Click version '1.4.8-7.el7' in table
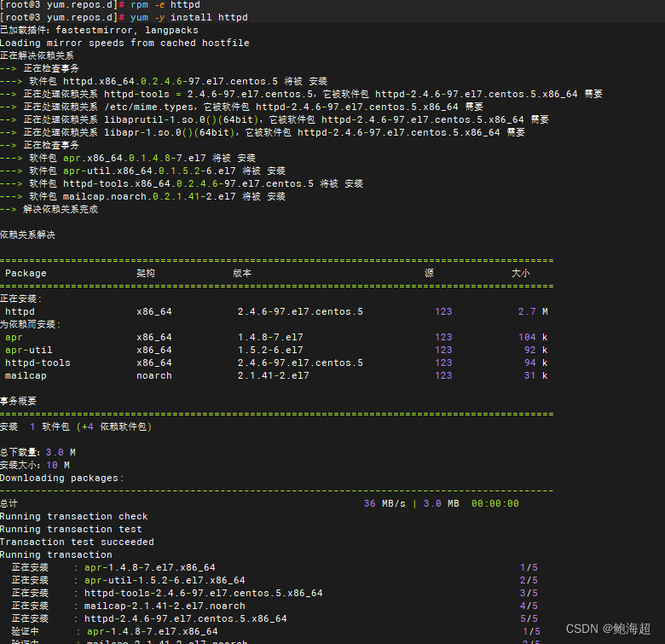665x644 pixels. [270, 337]
